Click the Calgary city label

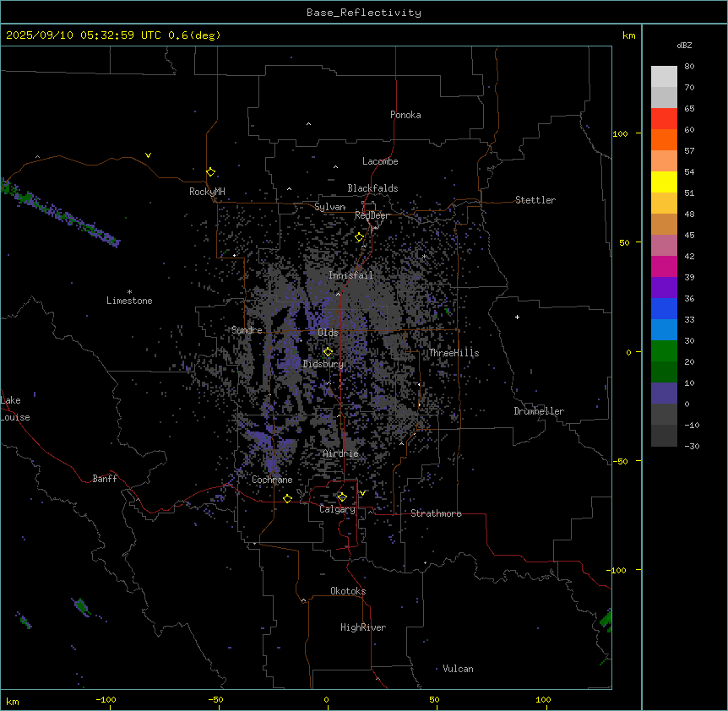[x=338, y=509]
